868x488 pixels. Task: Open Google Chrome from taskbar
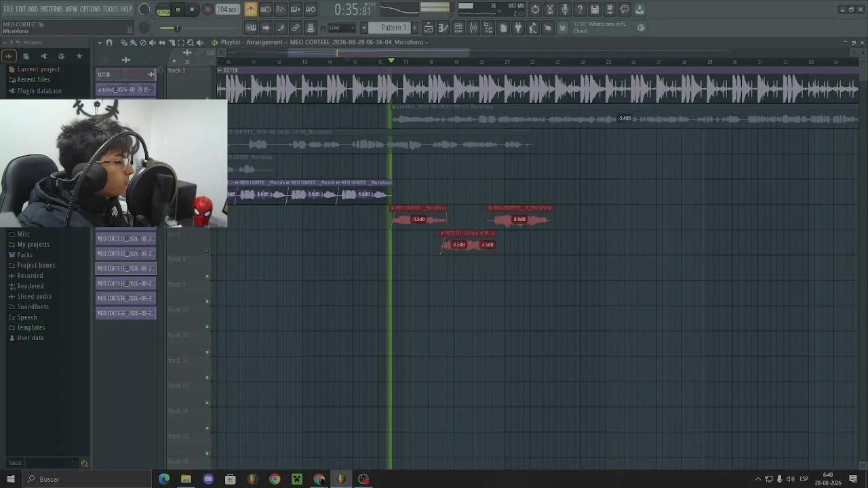tap(275, 479)
